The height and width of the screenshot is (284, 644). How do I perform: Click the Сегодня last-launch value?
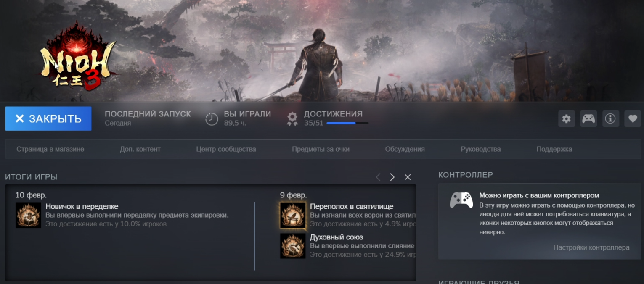pos(118,123)
